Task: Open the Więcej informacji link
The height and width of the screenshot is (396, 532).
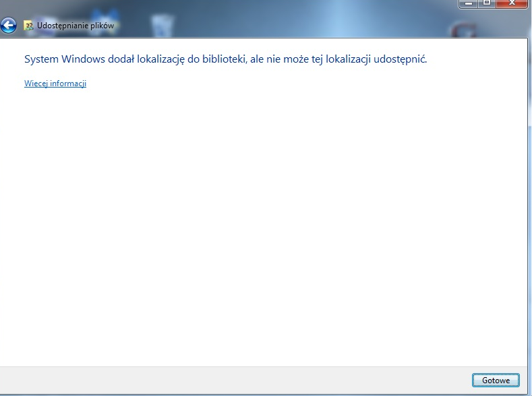Action: pyautogui.click(x=55, y=84)
